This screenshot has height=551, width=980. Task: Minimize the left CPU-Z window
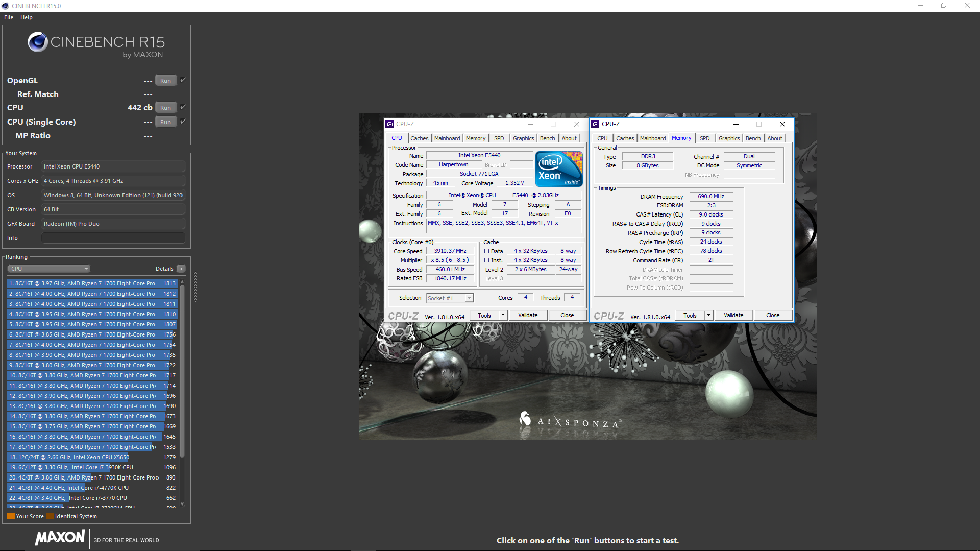(x=530, y=124)
